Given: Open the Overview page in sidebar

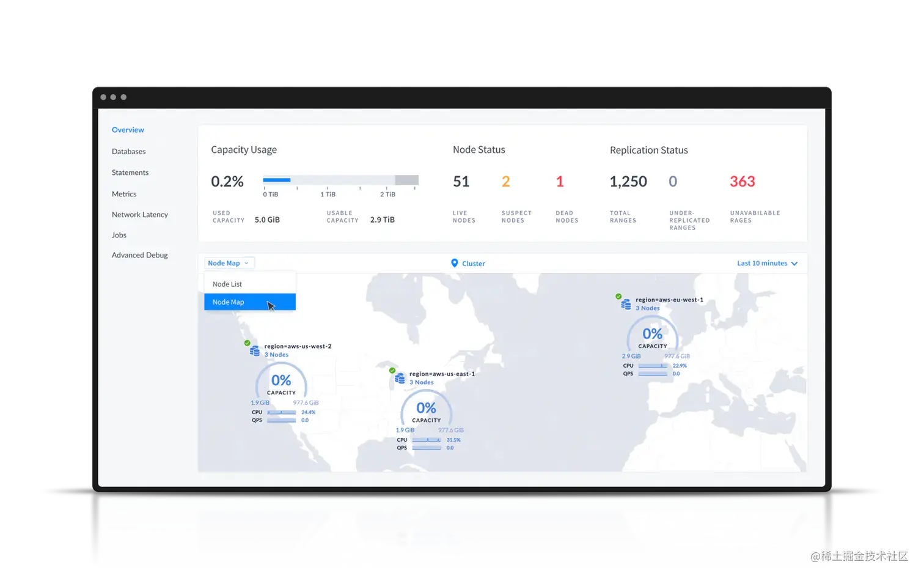Looking at the screenshot, I should [x=128, y=130].
